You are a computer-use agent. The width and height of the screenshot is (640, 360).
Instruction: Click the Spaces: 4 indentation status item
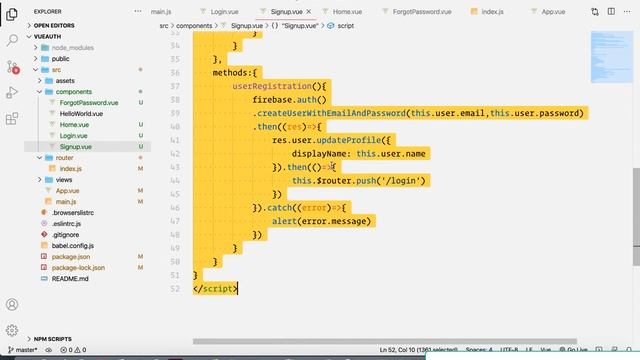pos(479,350)
